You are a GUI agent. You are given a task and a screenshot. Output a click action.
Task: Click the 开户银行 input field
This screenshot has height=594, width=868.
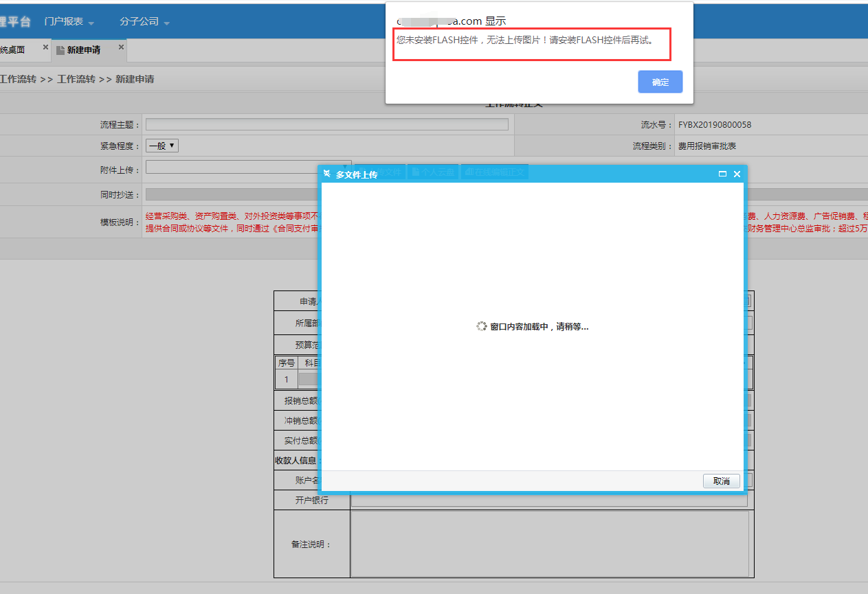click(x=548, y=500)
